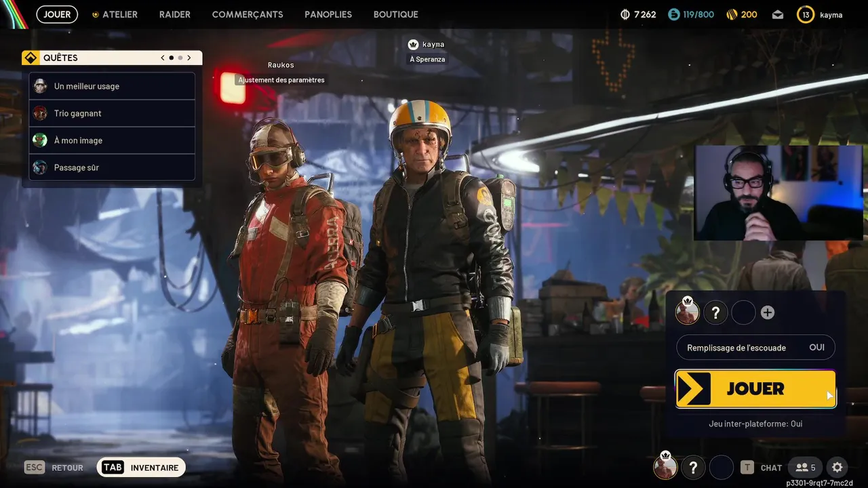Open the PANOPLIES tab
Viewport: 868px width, 488px height.
pyautogui.click(x=328, y=14)
